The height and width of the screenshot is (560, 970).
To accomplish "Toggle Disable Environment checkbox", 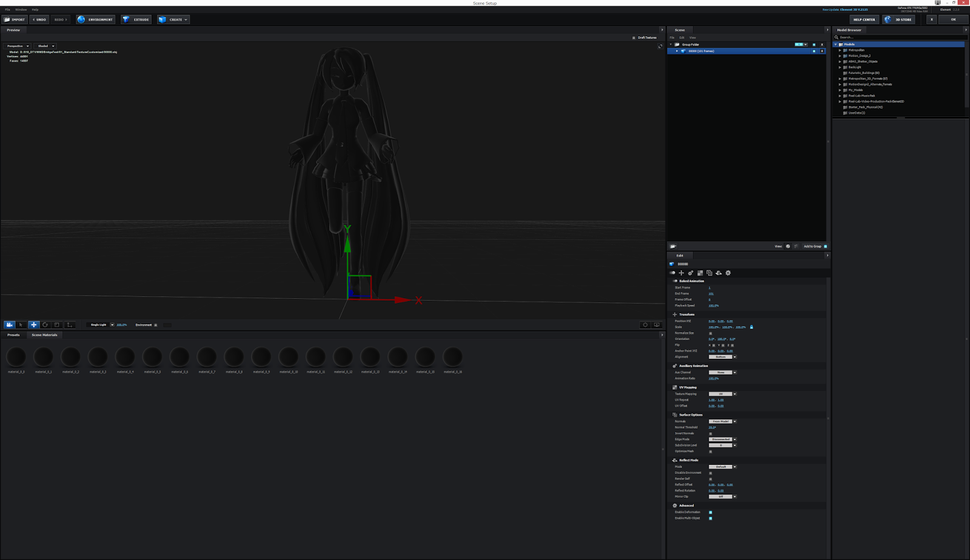I will point(711,473).
